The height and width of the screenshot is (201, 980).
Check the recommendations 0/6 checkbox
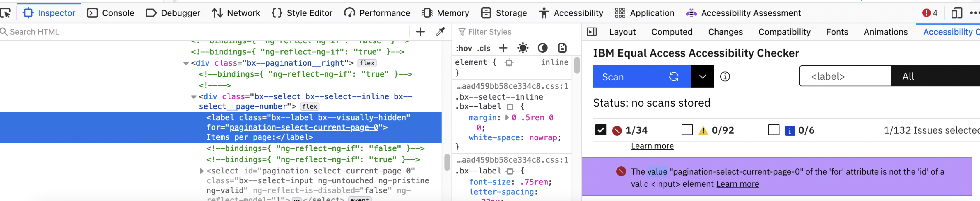(x=773, y=130)
